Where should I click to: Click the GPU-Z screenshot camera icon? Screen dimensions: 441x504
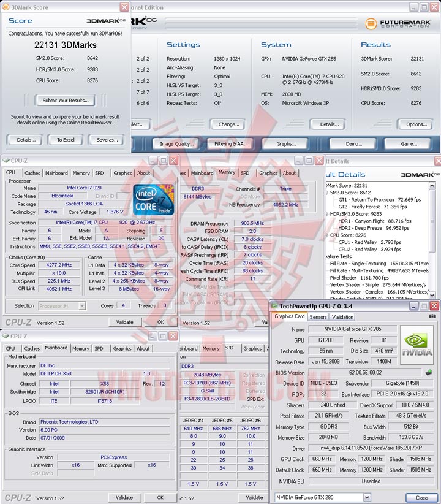click(432, 316)
